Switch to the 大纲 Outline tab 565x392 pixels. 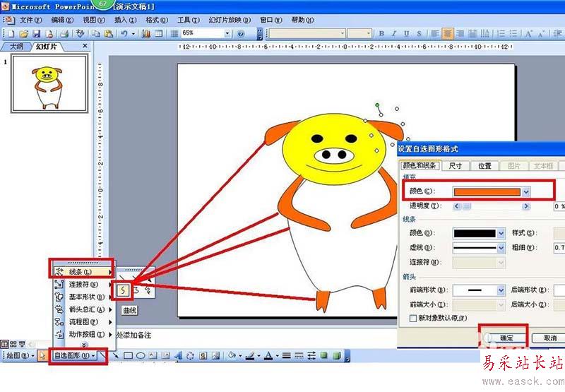pyautogui.click(x=16, y=47)
